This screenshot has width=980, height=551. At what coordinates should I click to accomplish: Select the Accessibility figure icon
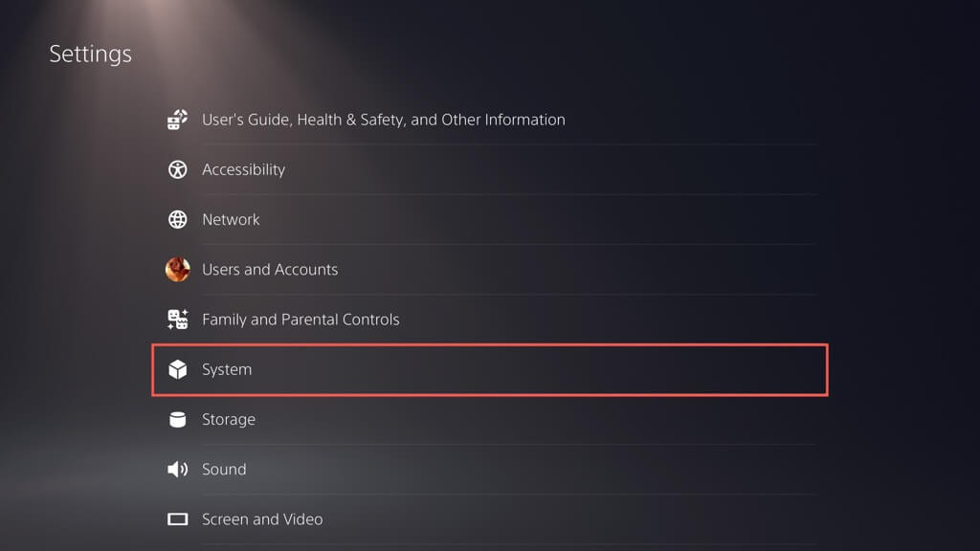[178, 169]
